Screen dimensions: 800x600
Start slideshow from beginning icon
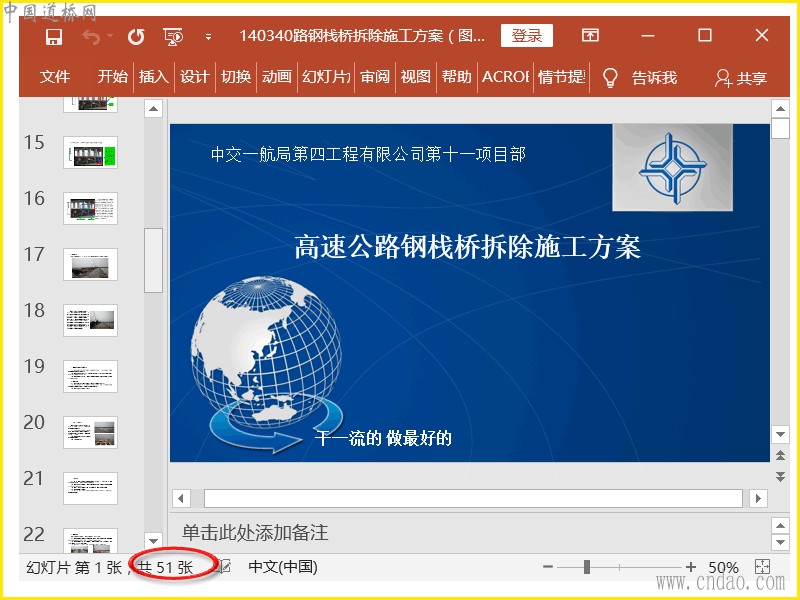pos(173,37)
